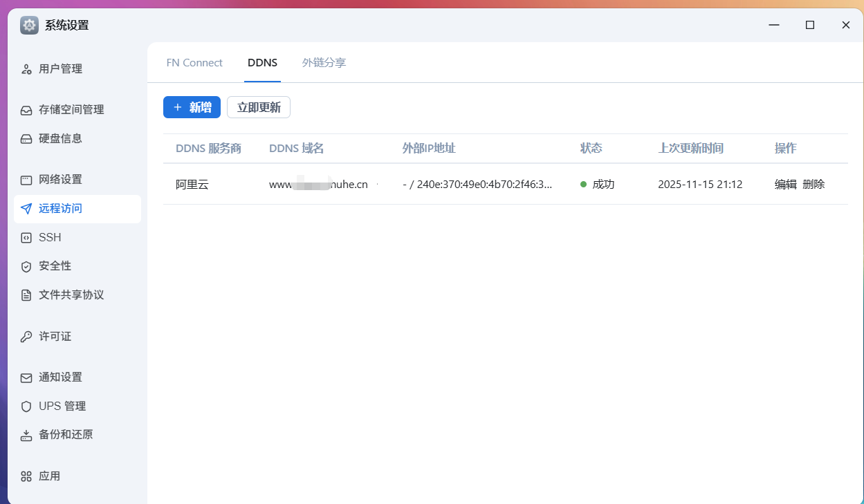Click the backup and restore icon

pos(26,436)
